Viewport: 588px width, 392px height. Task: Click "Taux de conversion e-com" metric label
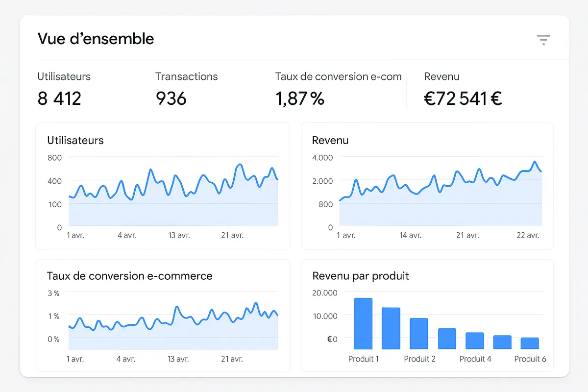coord(338,76)
